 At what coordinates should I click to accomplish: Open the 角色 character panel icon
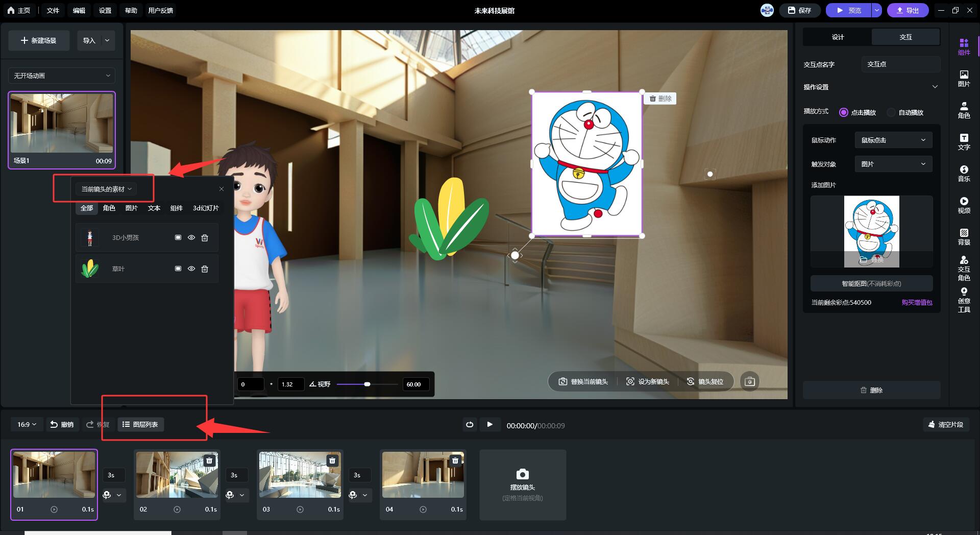pos(964,110)
